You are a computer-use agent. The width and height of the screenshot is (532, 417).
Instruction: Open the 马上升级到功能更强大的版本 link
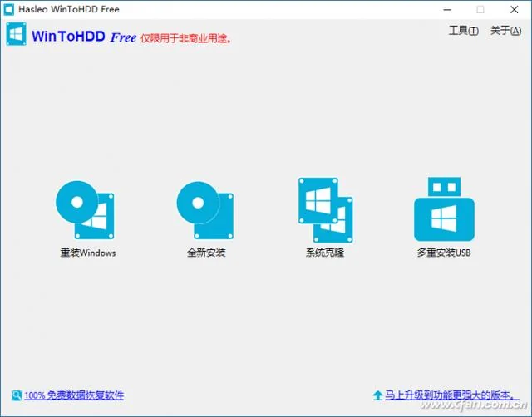click(x=452, y=395)
